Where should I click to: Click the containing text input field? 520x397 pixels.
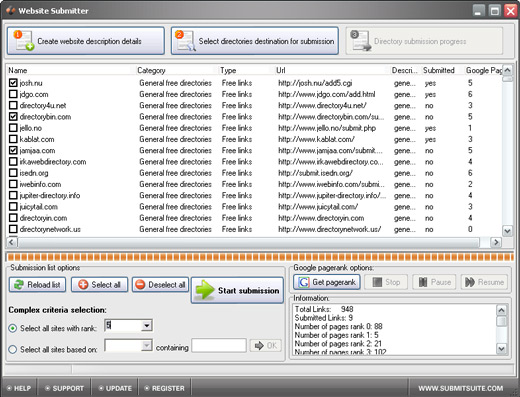pos(219,346)
